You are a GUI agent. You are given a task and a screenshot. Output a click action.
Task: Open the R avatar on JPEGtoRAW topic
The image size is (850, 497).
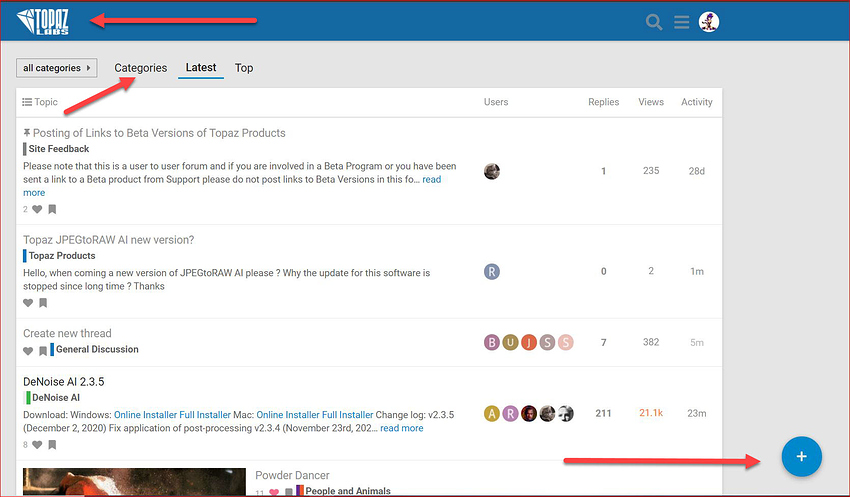pos(492,272)
